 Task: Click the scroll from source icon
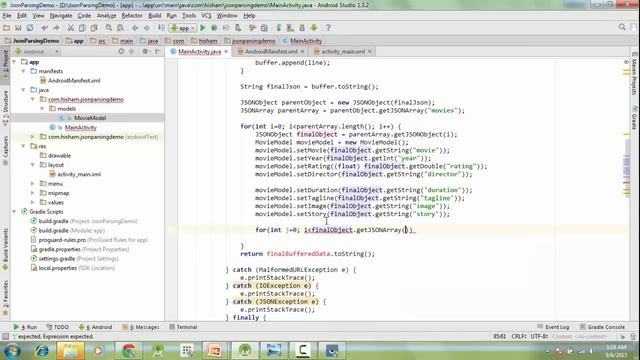121,51
